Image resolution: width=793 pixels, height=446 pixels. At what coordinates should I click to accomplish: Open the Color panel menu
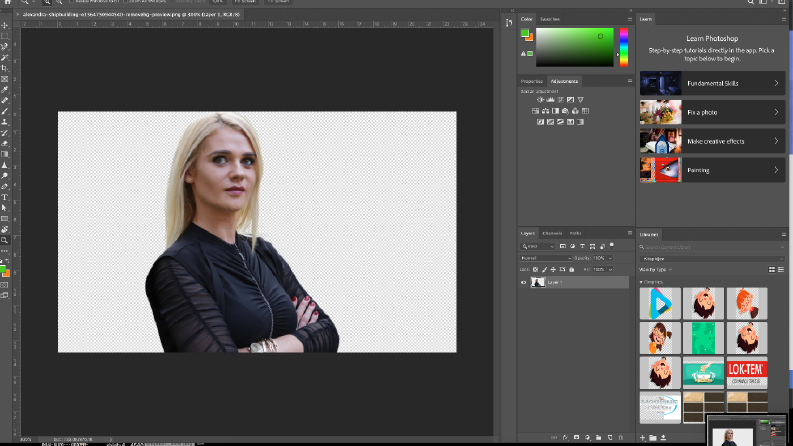click(x=630, y=19)
